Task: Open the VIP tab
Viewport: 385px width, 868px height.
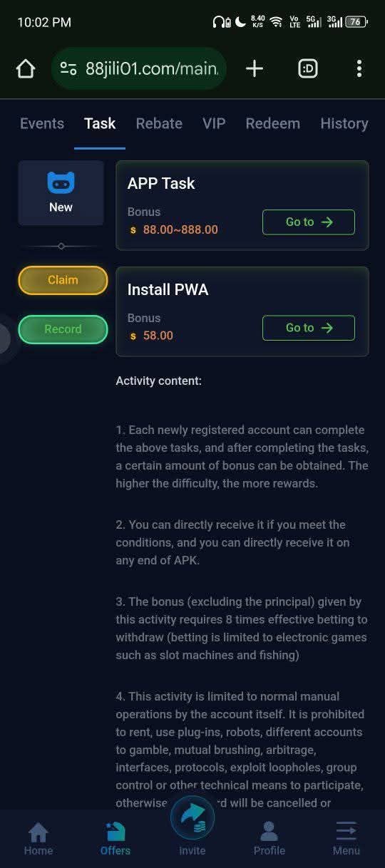Action: point(214,123)
